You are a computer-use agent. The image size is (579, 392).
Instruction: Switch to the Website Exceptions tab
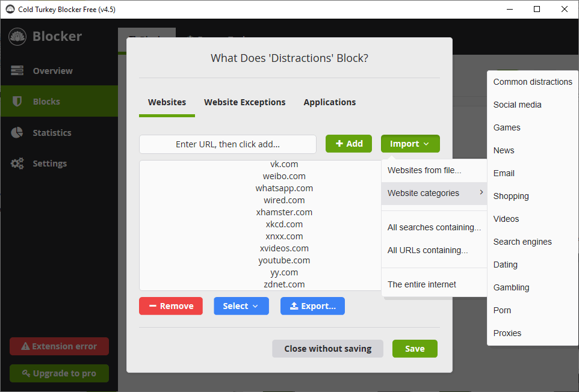(x=244, y=102)
